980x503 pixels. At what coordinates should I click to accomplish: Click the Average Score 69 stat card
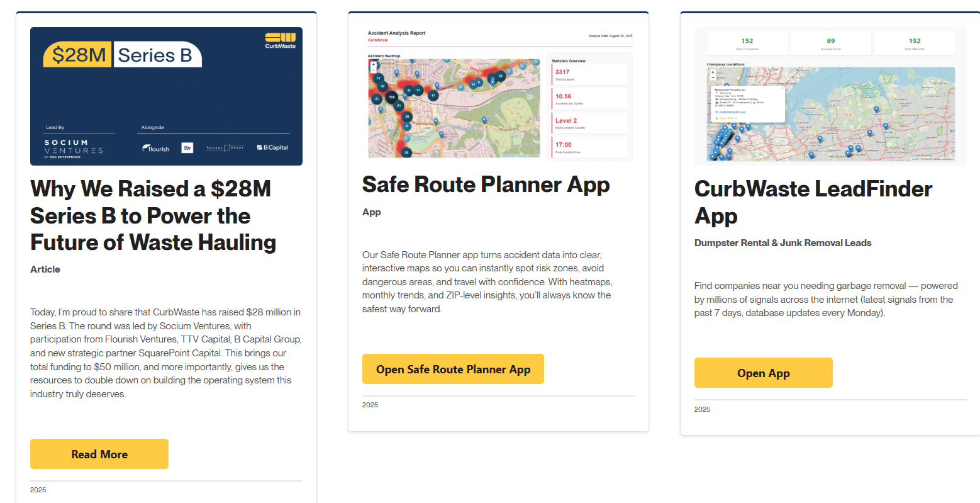point(830,43)
